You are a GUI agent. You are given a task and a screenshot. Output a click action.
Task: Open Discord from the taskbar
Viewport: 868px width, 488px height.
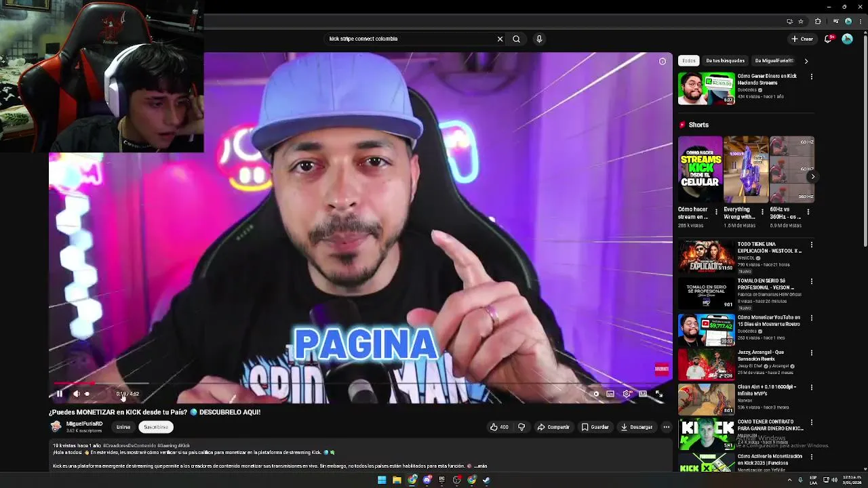pos(427,480)
